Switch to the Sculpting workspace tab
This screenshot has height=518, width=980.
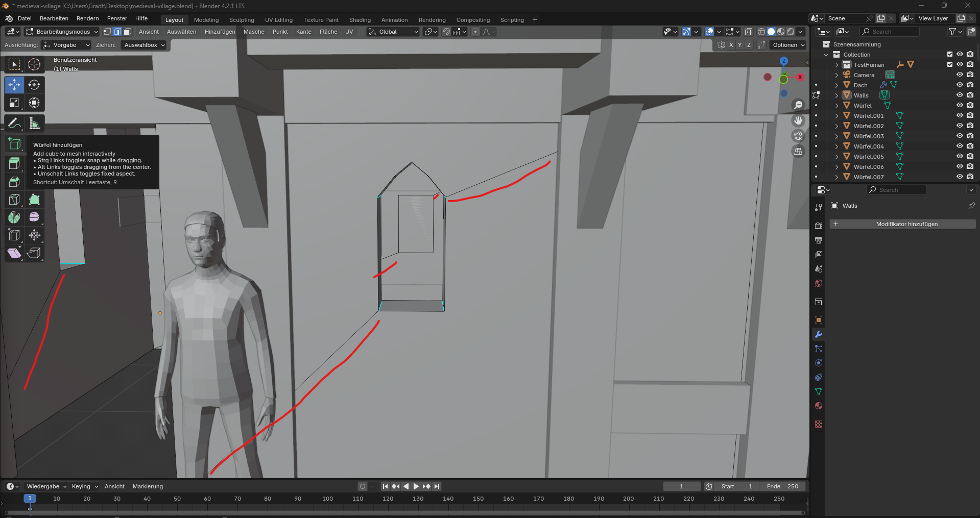point(242,20)
